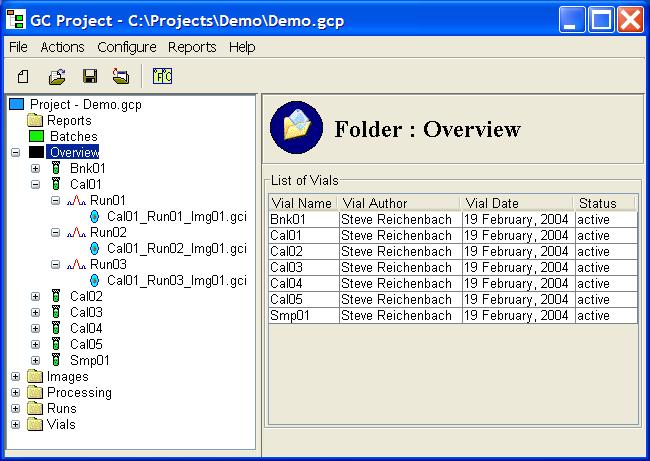The height and width of the screenshot is (461, 650).
Task: Click the Save floppy disk icon
Action: click(x=89, y=76)
